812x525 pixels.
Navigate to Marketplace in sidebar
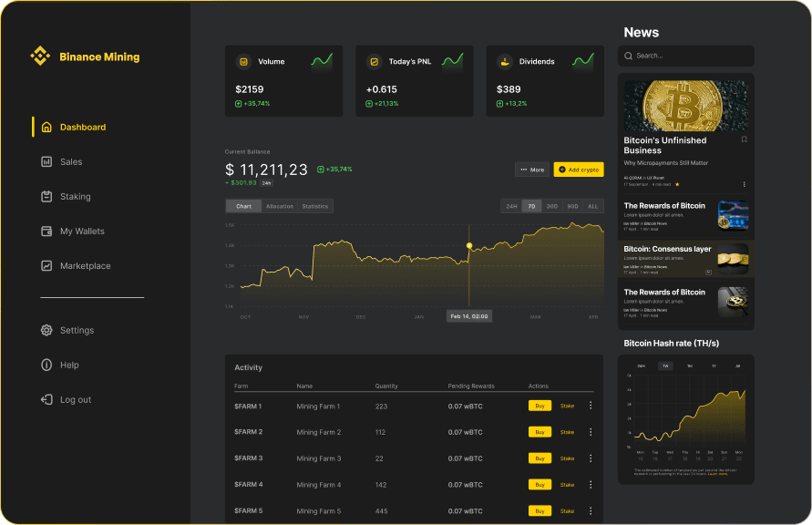[76, 265]
